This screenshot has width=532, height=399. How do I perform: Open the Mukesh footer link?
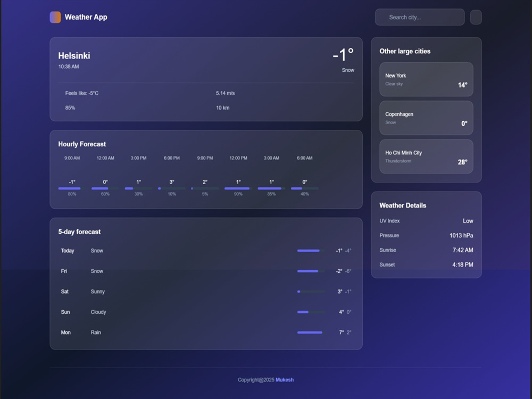(x=285, y=380)
